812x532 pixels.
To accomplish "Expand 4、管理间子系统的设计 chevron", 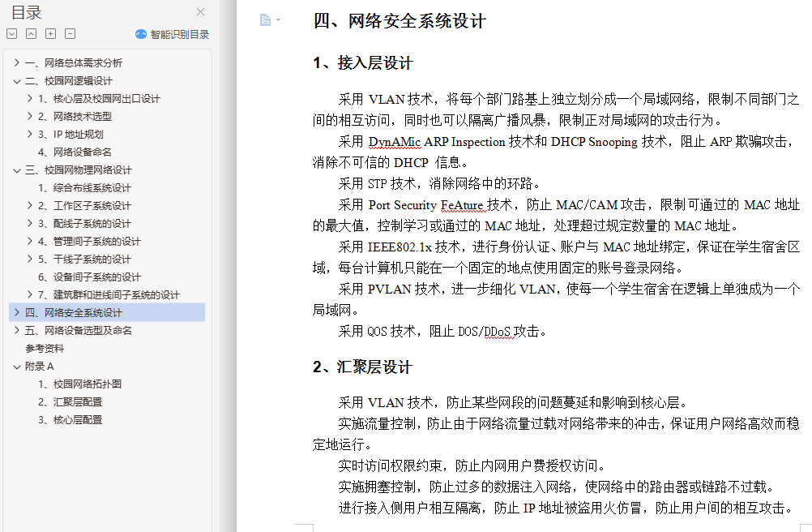I will coord(29,242).
